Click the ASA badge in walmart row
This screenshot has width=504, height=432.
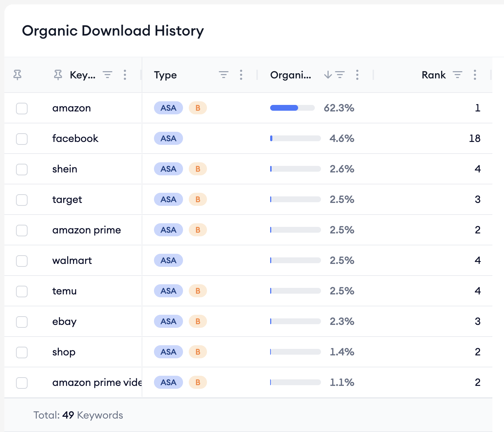point(168,260)
